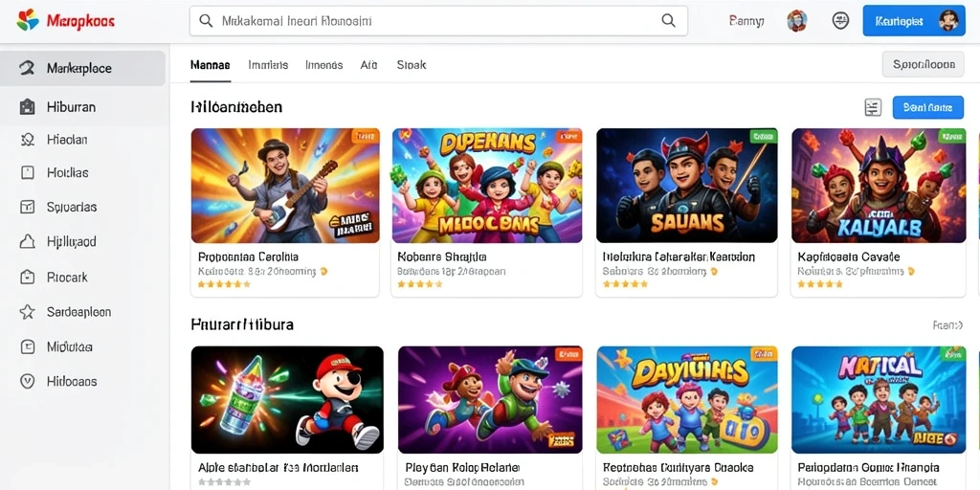This screenshot has width=980, height=490.
Task: Focus the search input field
Action: point(438,21)
